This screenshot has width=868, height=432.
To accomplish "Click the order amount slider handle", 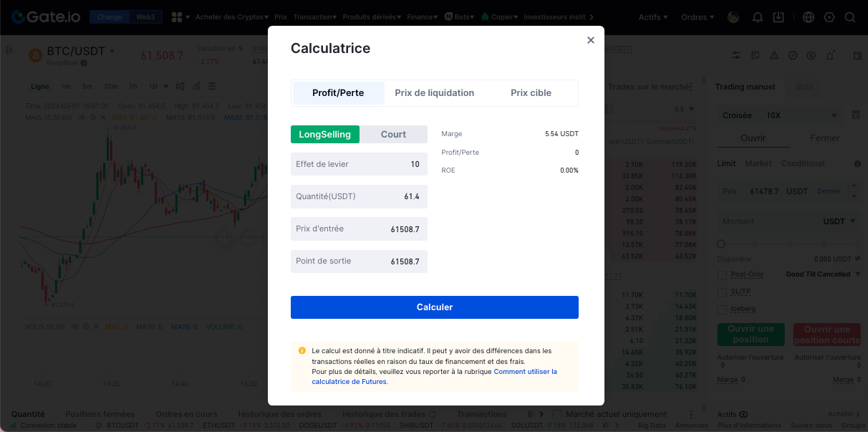I will click(721, 244).
